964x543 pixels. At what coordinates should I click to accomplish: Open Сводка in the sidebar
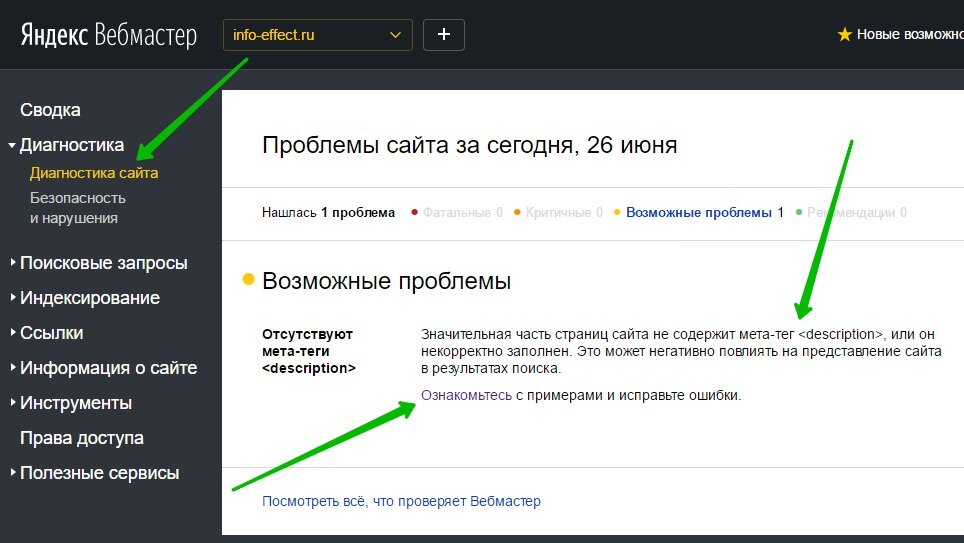coord(50,110)
